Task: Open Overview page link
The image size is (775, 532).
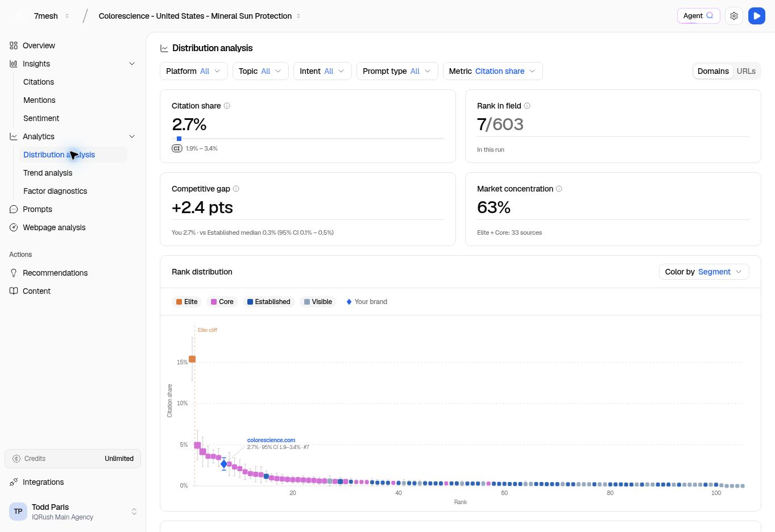Action: pyautogui.click(x=39, y=45)
